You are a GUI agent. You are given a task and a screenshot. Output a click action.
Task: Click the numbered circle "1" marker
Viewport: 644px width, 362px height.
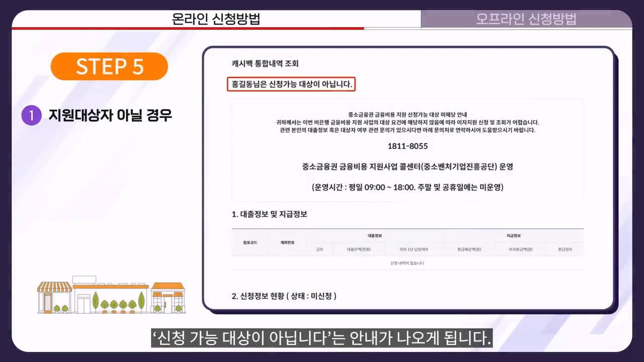31,115
